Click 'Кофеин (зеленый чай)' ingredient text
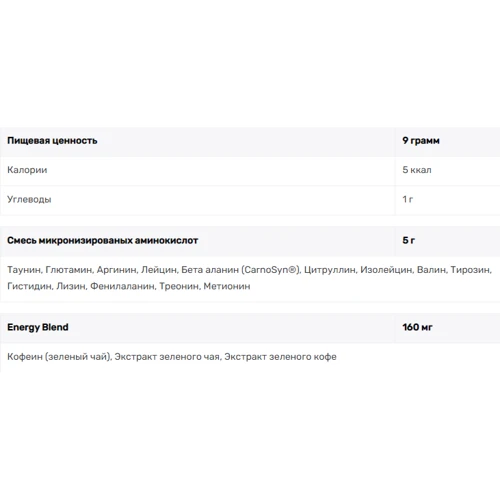Image resolution: width=500 pixels, height=500 pixels. pyautogui.click(x=59, y=357)
